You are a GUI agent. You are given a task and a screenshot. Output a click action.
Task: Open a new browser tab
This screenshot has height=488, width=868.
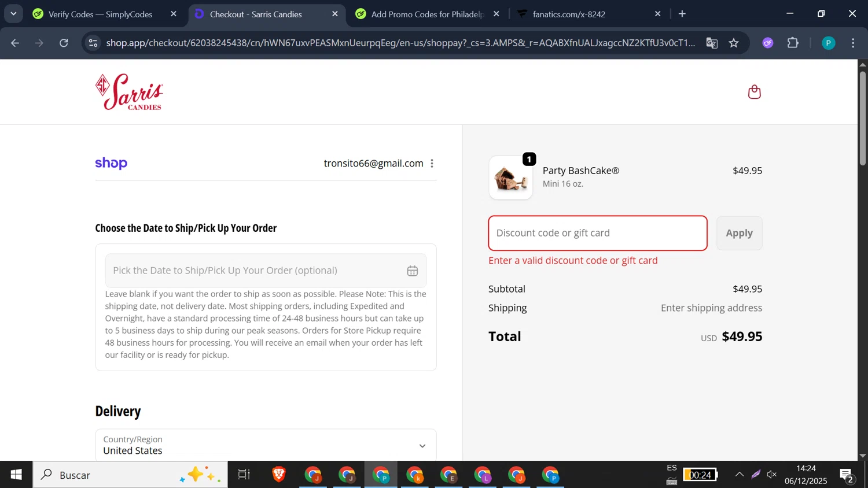(682, 14)
